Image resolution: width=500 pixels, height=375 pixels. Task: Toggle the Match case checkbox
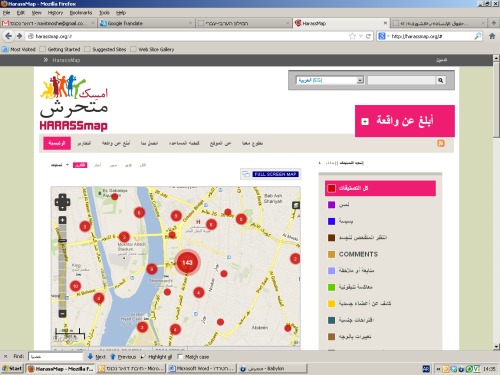180,357
